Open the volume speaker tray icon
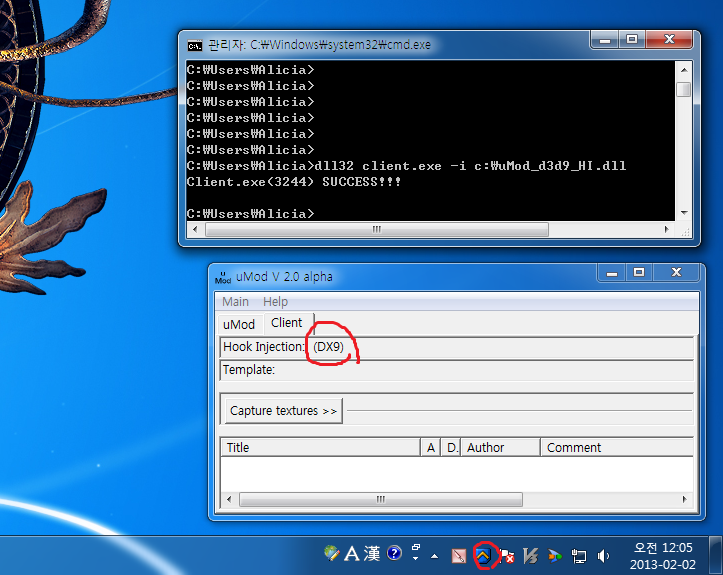Screen dimensions: 723x575 coord(603,555)
